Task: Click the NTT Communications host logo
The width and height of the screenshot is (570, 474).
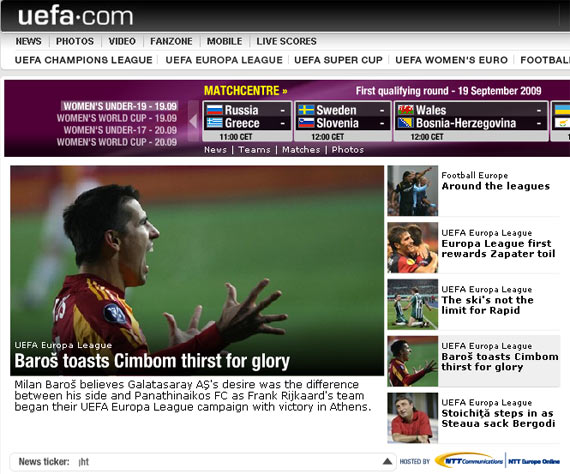Action: (469, 461)
